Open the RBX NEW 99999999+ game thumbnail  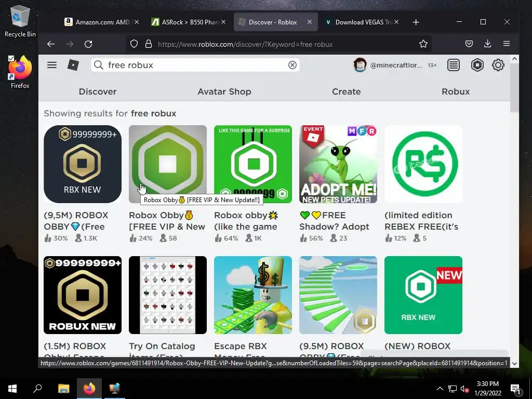(x=83, y=164)
